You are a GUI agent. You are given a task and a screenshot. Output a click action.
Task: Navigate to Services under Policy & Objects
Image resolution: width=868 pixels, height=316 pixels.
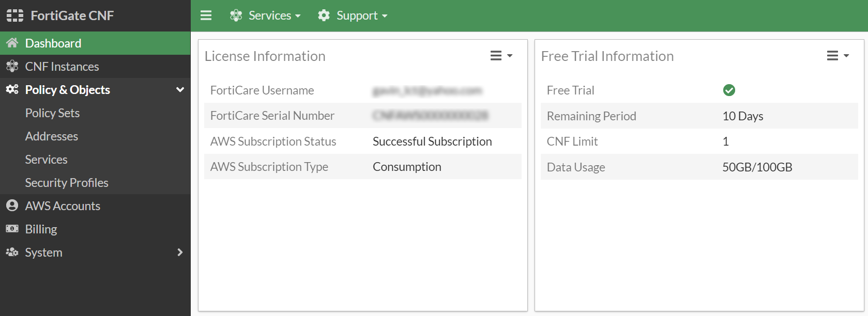(x=47, y=160)
